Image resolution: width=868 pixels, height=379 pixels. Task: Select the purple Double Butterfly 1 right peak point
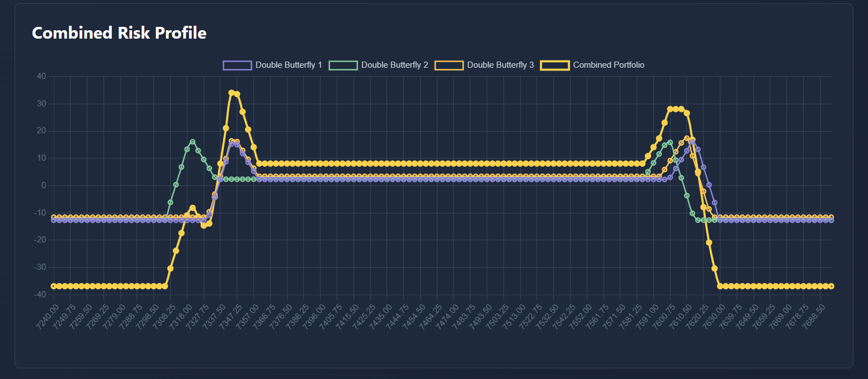692,142
